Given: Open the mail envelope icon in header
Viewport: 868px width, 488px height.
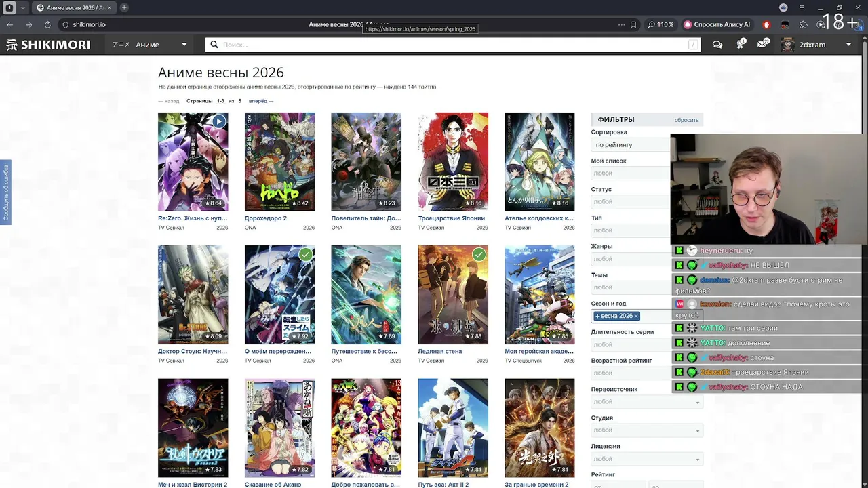Looking at the screenshot, I should tap(763, 44).
